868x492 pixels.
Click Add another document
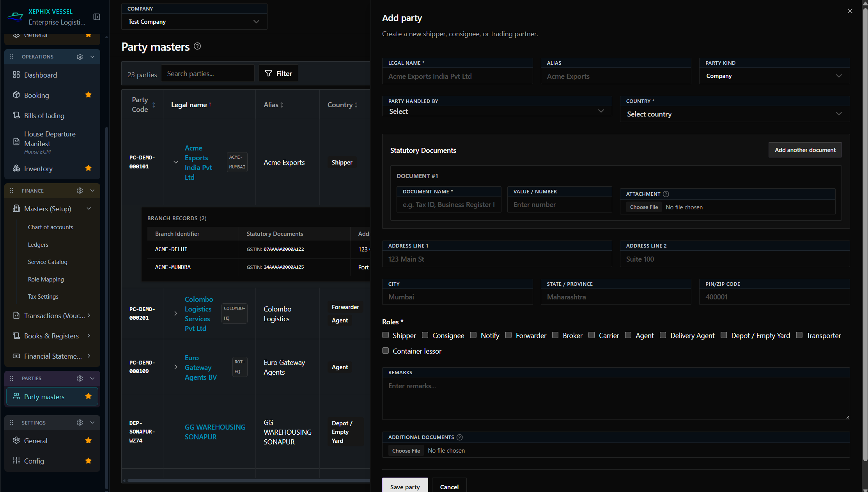(x=805, y=150)
